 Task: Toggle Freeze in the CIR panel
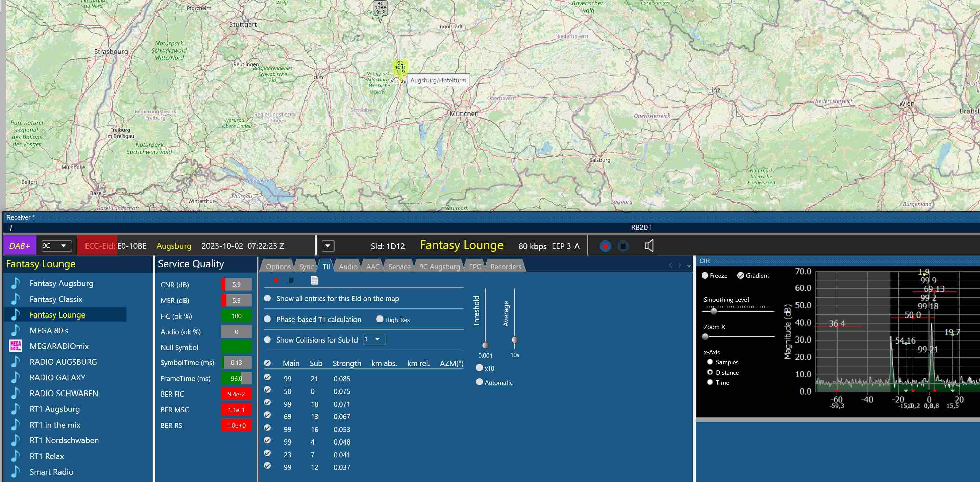[x=705, y=276]
